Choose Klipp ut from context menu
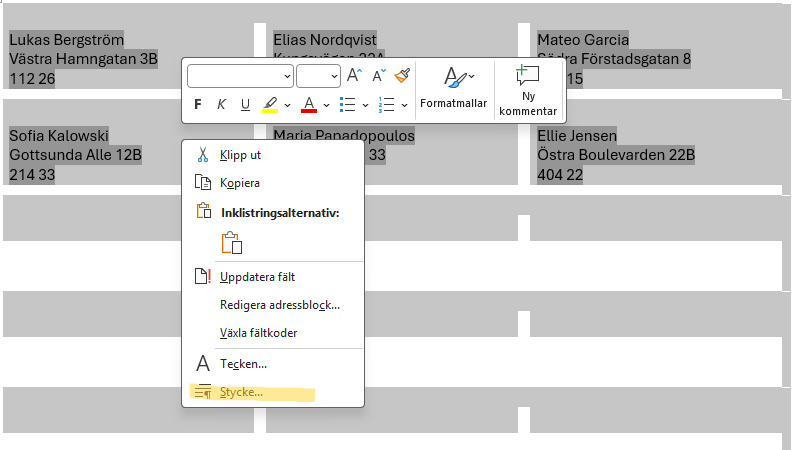Screen dimensions: 793x450 coord(273,155)
